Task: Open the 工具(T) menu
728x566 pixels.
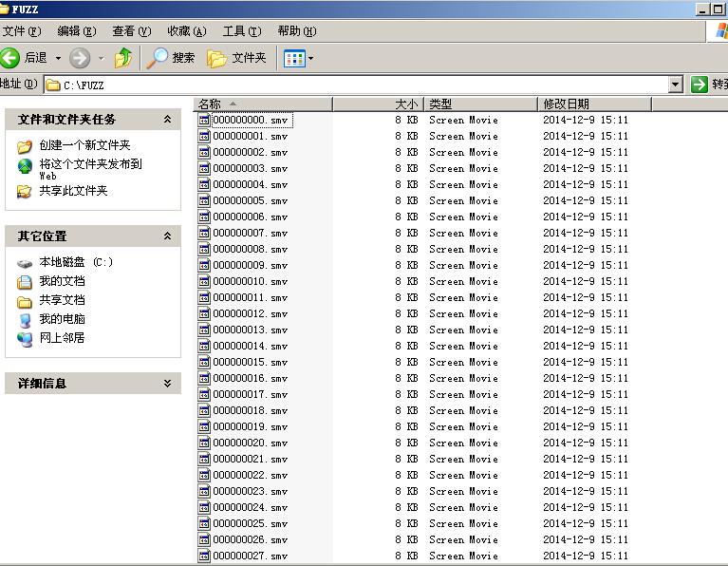Action: tap(242, 31)
